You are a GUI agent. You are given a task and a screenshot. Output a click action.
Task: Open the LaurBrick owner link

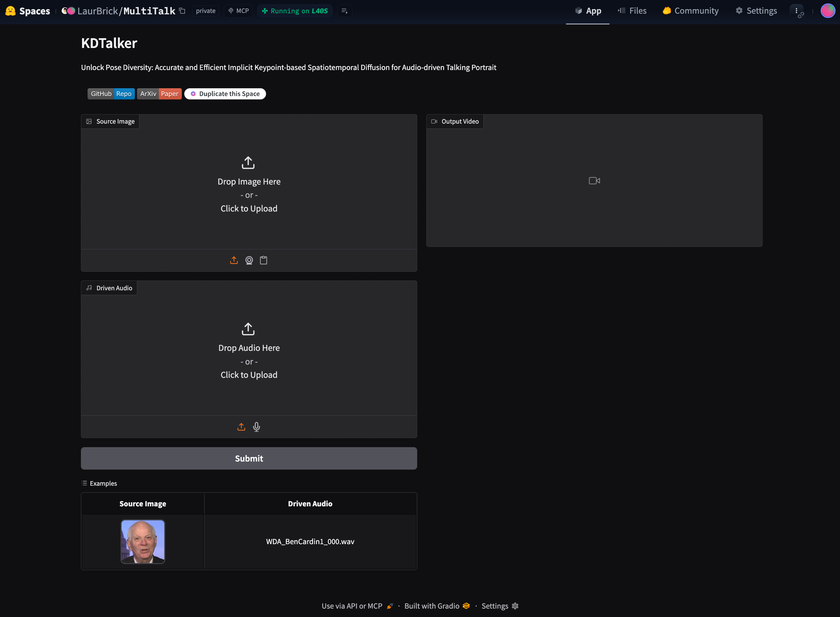pos(97,11)
